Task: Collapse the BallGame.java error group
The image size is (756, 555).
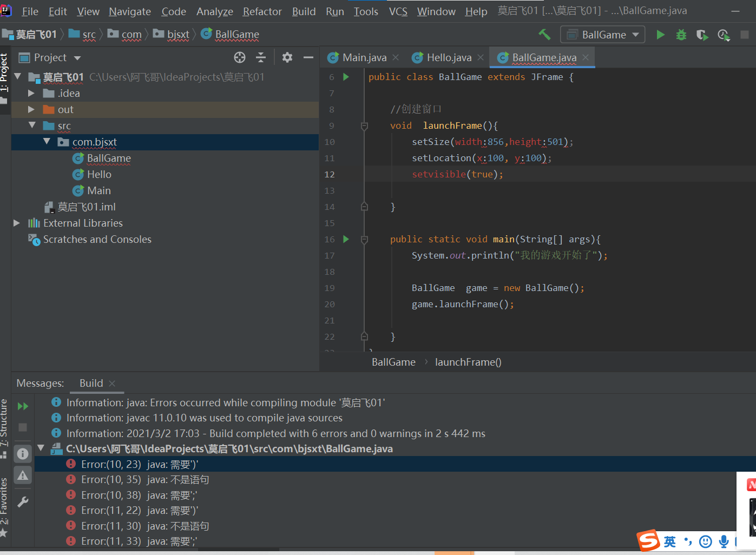Action: tap(41, 448)
